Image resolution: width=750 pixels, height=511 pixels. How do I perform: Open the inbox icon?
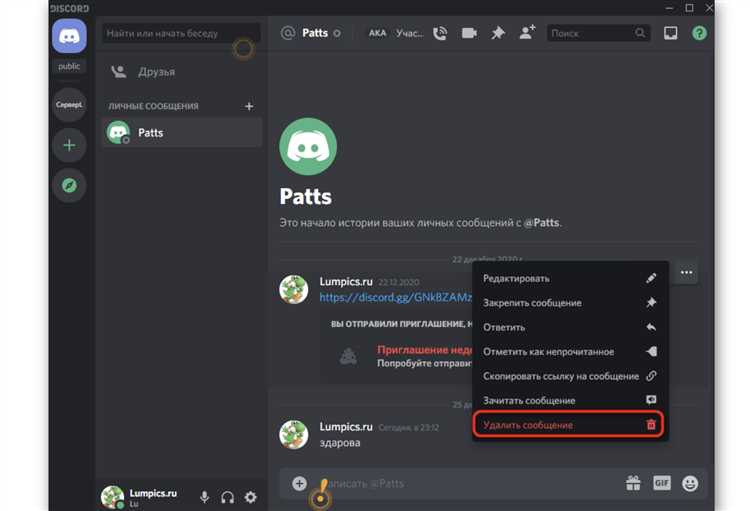point(671,33)
